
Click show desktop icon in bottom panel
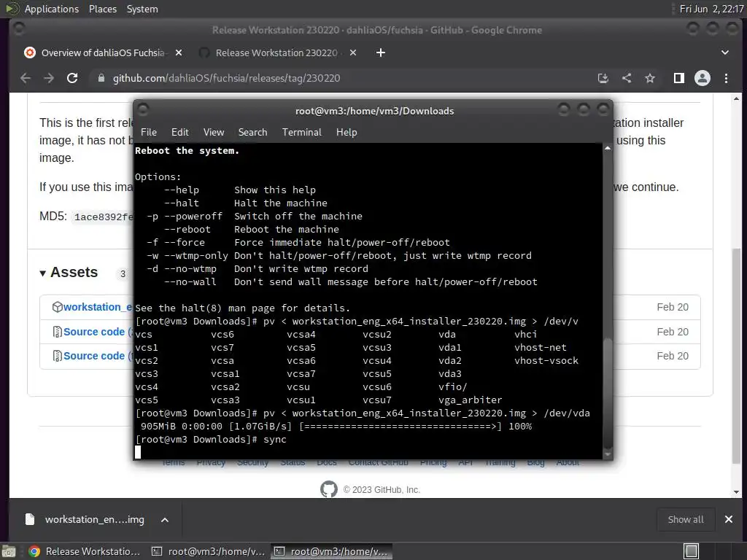coord(9,551)
